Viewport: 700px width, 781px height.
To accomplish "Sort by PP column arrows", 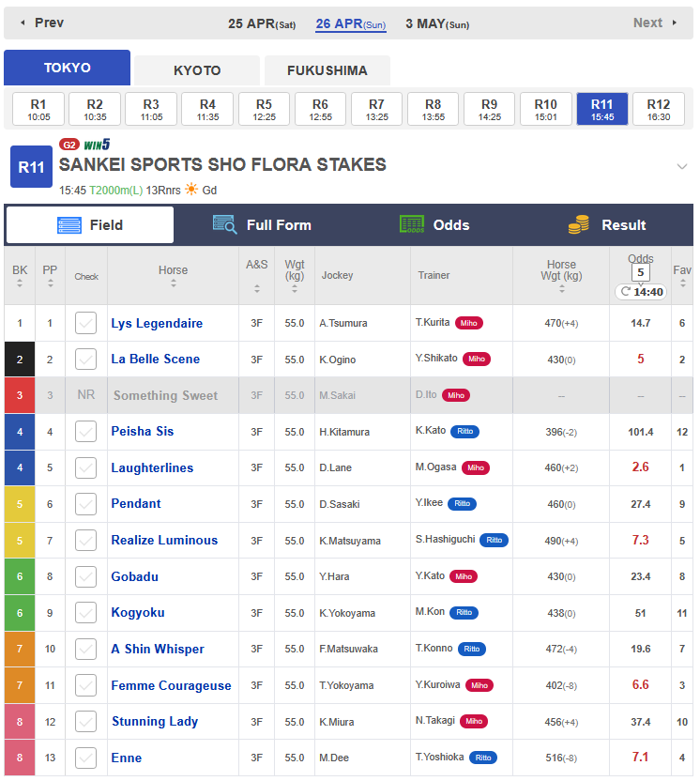I will [51, 283].
